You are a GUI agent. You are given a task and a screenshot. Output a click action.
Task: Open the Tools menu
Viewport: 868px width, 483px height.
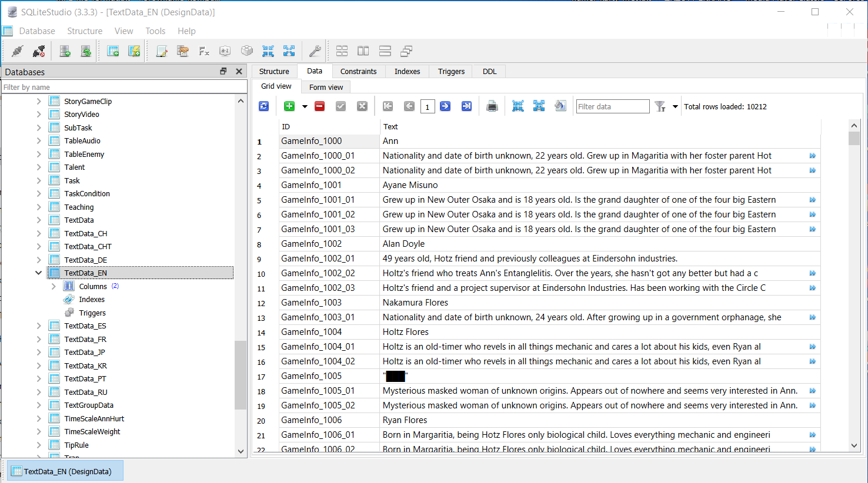(x=155, y=31)
